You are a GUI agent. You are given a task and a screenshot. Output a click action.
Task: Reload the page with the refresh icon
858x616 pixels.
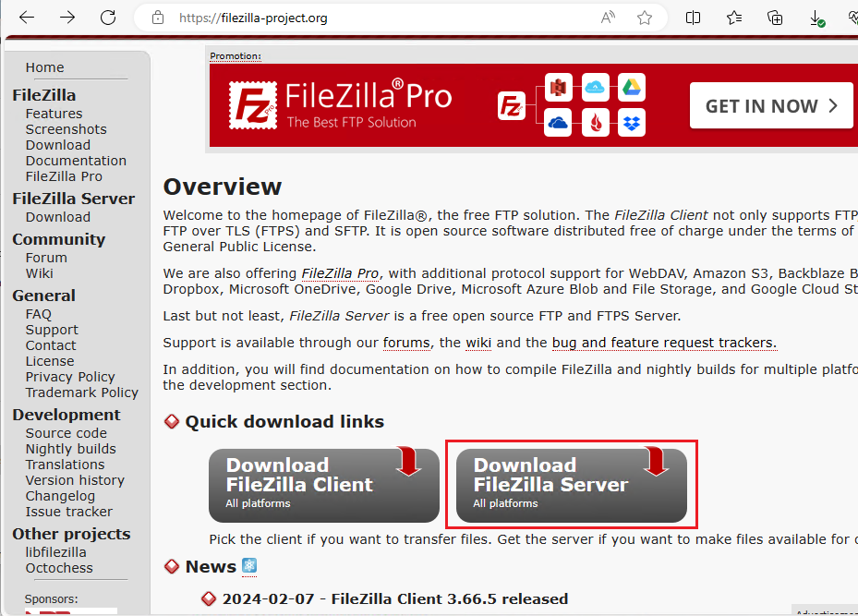pos(108,18)
